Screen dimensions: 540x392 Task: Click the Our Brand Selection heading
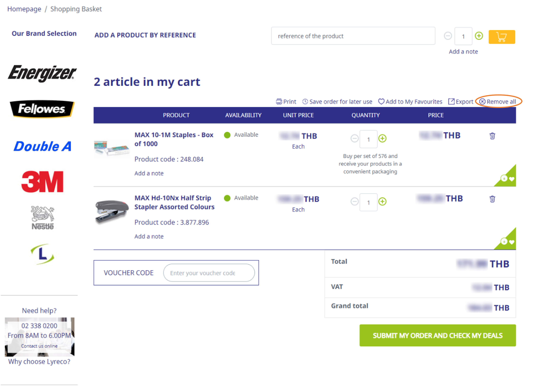(x=44, y=33)
